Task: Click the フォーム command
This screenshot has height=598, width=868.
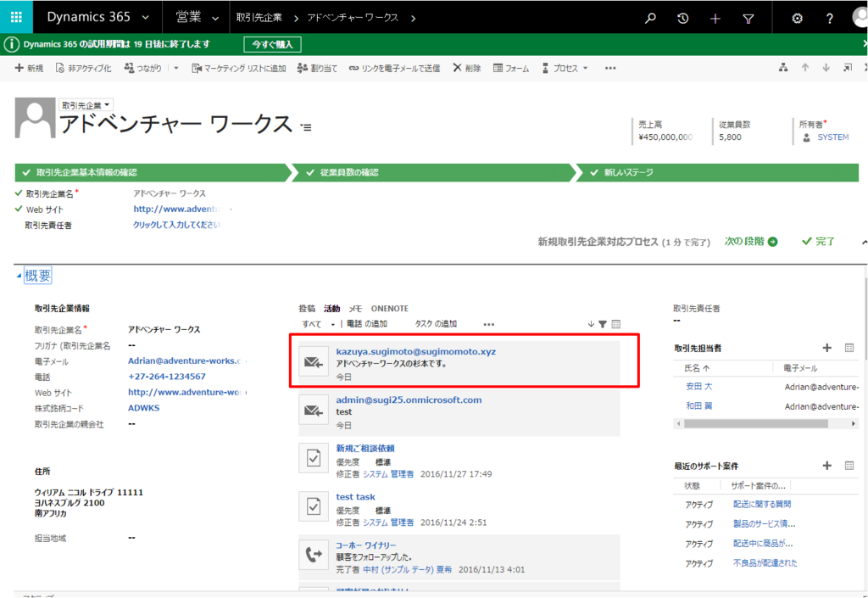Action: coord(511,68)
